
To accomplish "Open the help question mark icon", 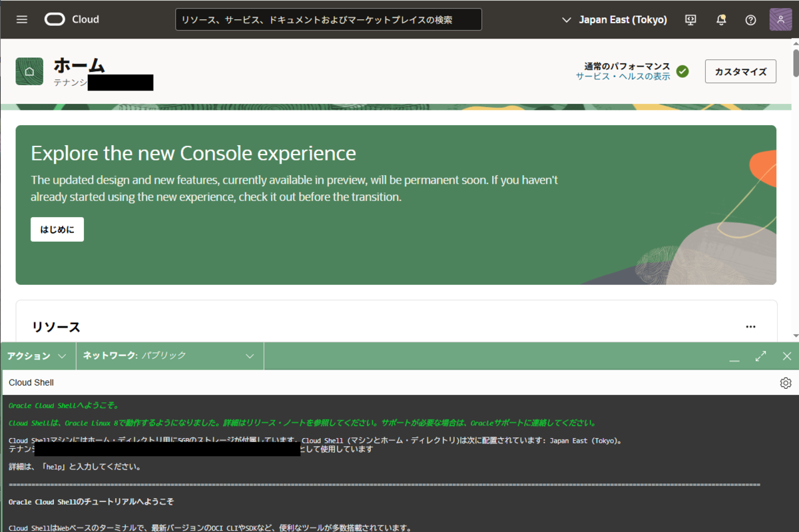I will [x=750, y=20].
